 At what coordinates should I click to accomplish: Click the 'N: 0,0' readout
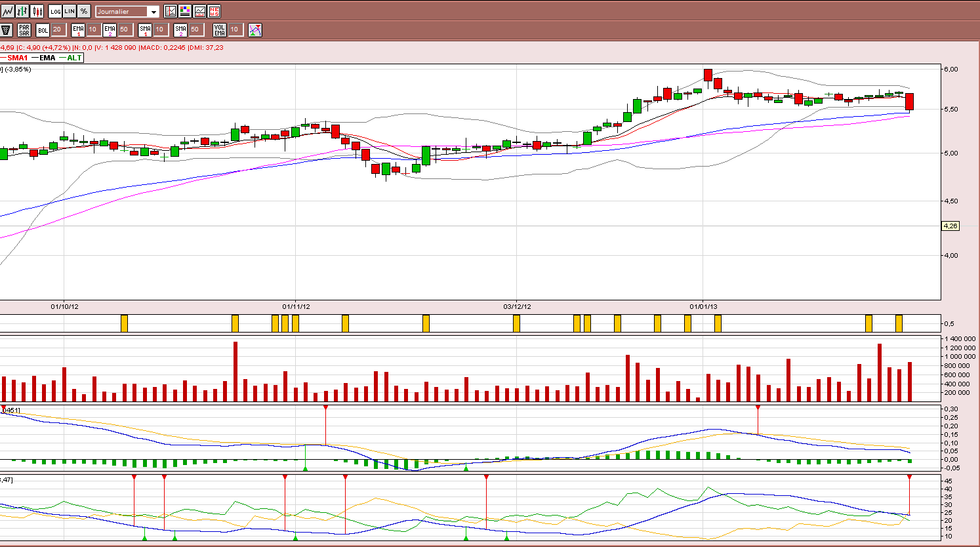pyautogui.click(x=83, y=47)
